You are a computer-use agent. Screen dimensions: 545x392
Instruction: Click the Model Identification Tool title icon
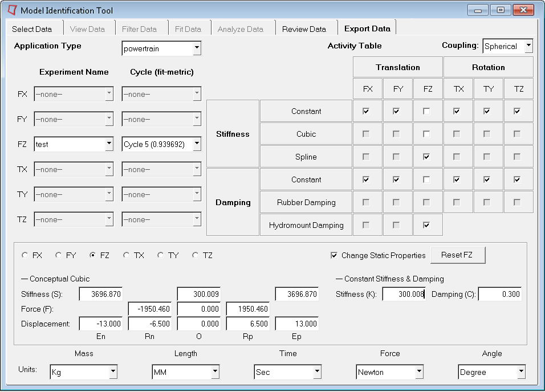click(x=12, y=10)
